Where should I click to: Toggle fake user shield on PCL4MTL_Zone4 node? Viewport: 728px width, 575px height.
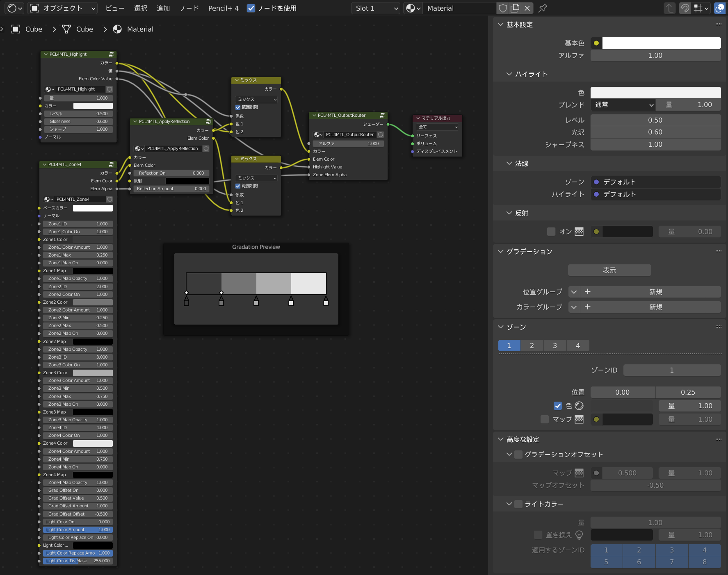[x=110, y=199]
